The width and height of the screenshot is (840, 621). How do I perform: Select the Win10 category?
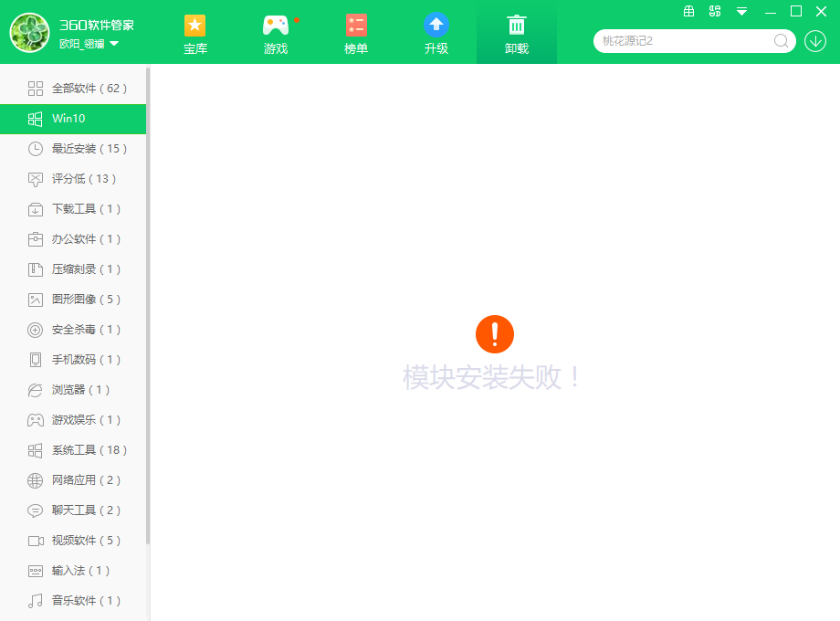[73, 119]
